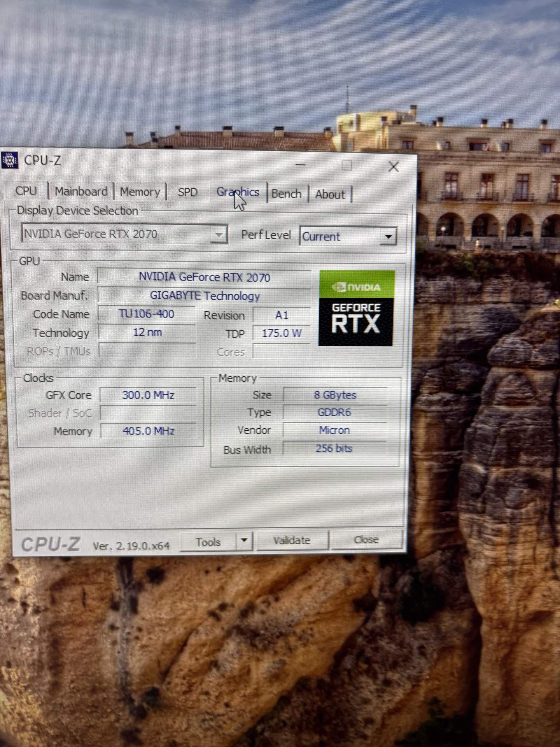Switch to the Memory tab
The width and height of the screenshot is (560, 747).
(140, 192)
